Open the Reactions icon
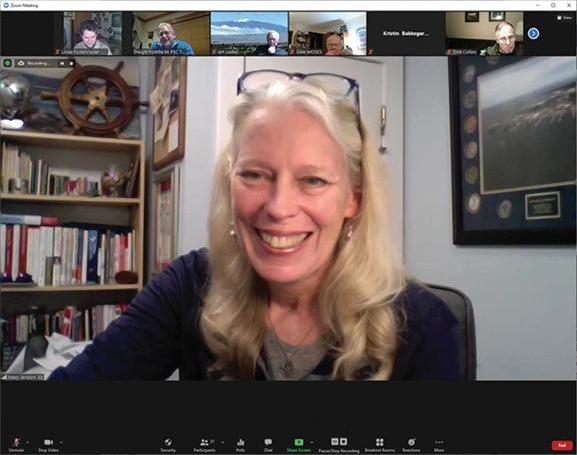 411,442
